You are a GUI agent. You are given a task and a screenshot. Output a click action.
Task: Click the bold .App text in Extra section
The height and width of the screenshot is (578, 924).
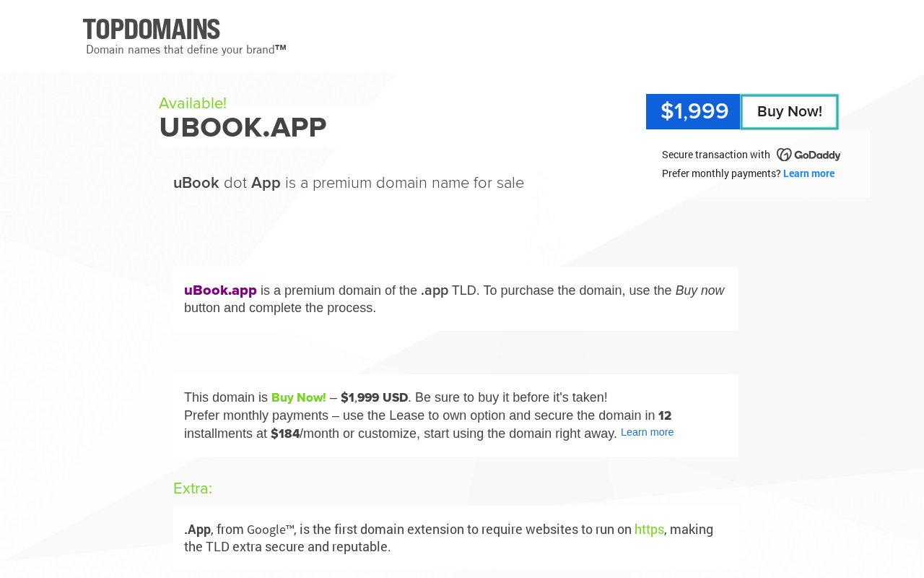(x=197, y=530)
